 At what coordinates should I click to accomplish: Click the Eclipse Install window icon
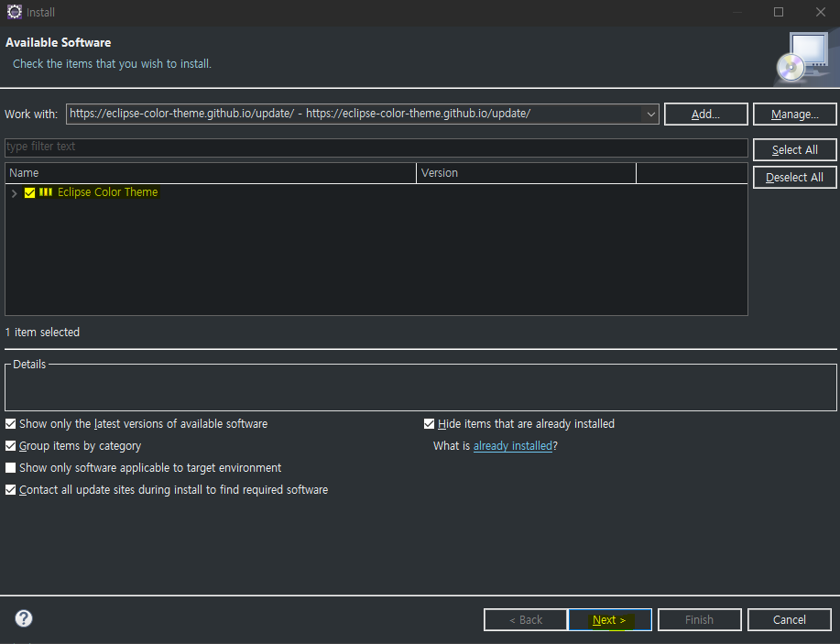15,12
